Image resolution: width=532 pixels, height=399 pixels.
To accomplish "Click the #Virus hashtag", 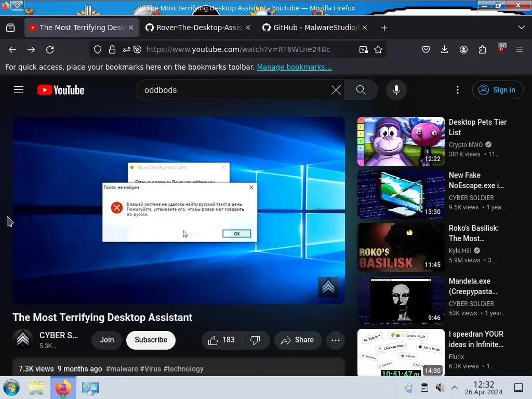I will [151, 369].
